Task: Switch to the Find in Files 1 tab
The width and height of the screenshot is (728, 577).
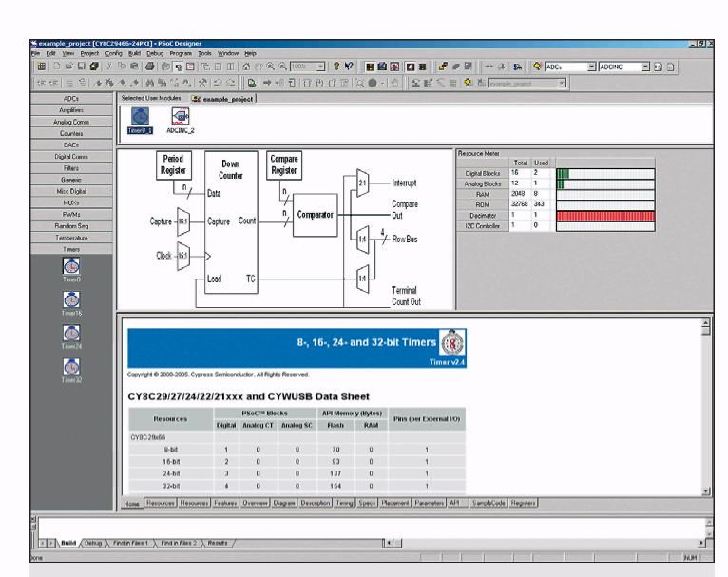Action: (x=130, y=543)
